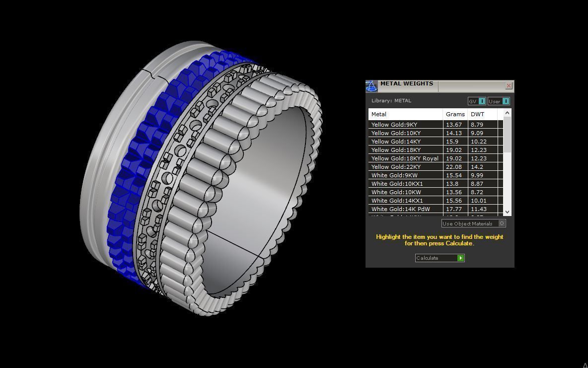Click the 10.01 DWT value

(479, 201)
